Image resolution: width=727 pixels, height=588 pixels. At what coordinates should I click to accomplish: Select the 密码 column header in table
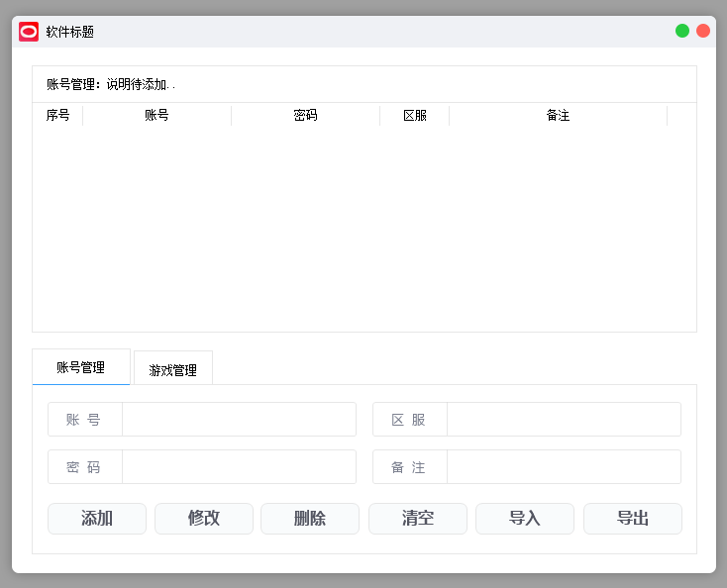[x=305, y=116]
